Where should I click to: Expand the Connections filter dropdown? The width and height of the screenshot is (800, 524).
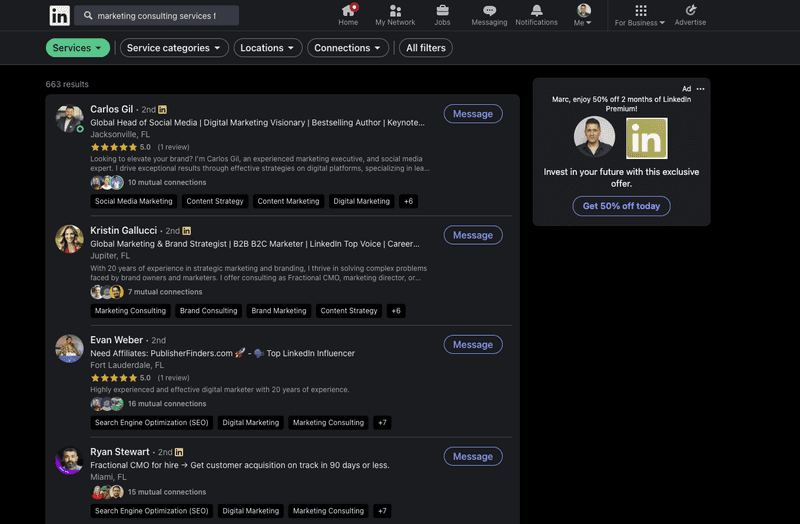(348, 48)
